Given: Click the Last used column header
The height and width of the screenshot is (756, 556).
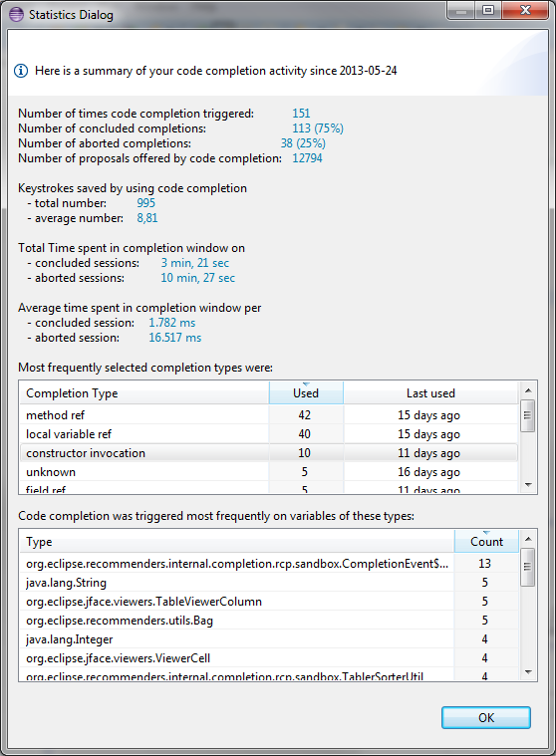Looking at the screenshot, I should tap(430, 393).
